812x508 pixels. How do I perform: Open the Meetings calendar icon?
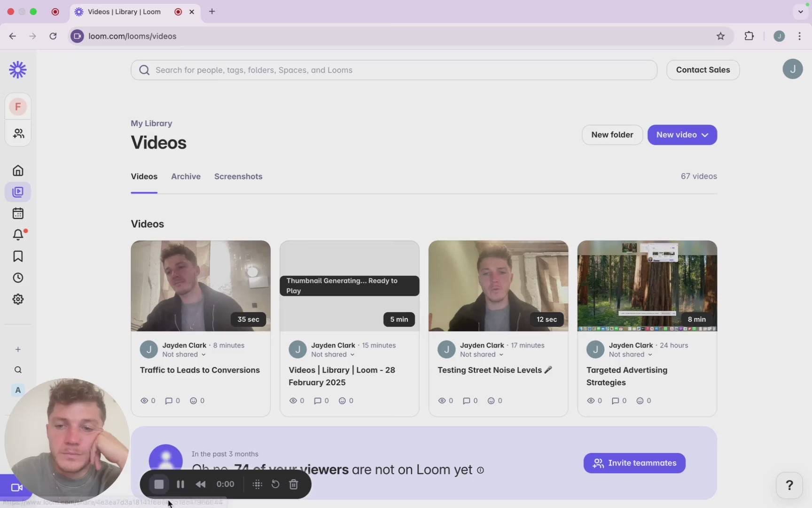[18, 214]
